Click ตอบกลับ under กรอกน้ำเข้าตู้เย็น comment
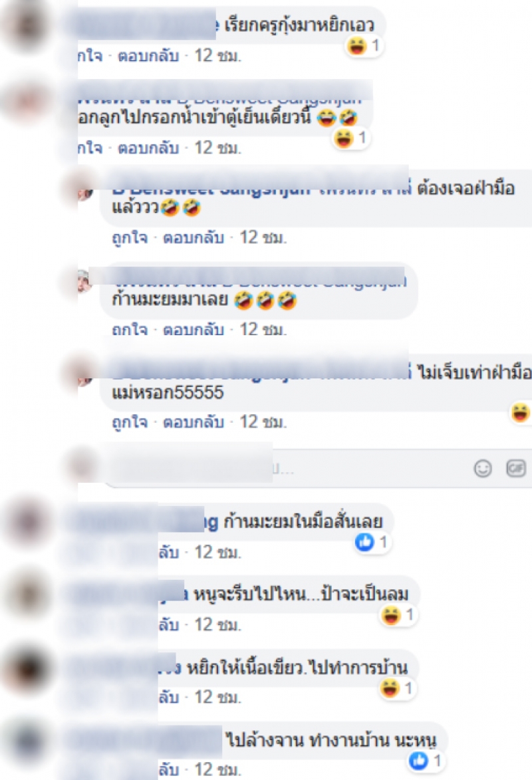The image size is (532, 780). coord(148,148)
